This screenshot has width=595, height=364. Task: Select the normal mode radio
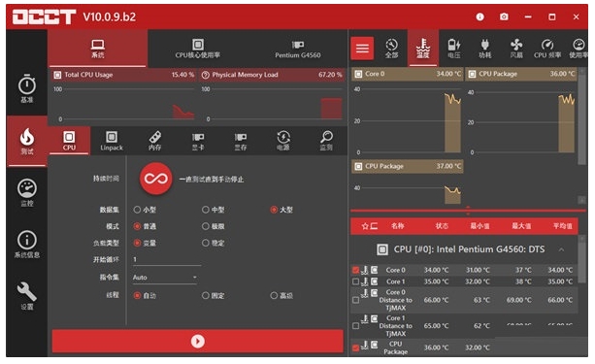[137, 226]
